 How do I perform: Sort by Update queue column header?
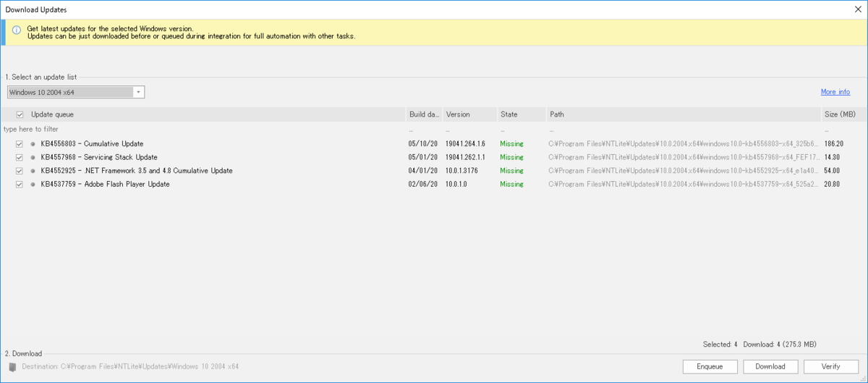52,114
